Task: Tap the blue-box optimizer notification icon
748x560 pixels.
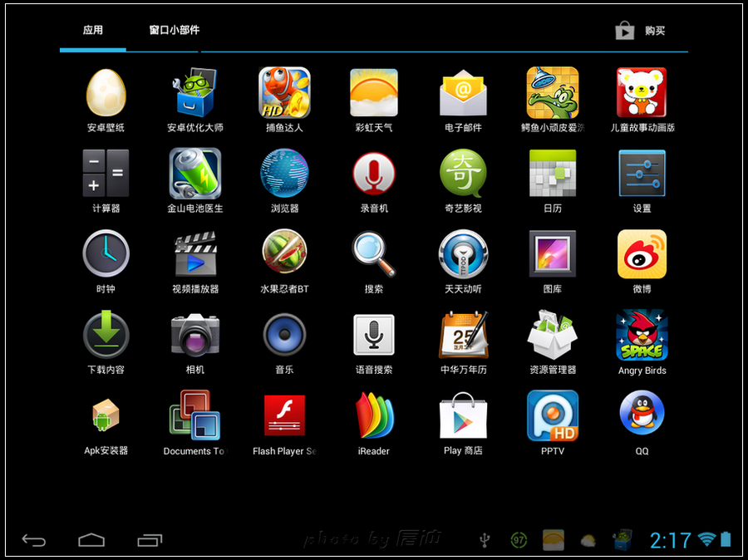Action: click(x=623, y=540)
